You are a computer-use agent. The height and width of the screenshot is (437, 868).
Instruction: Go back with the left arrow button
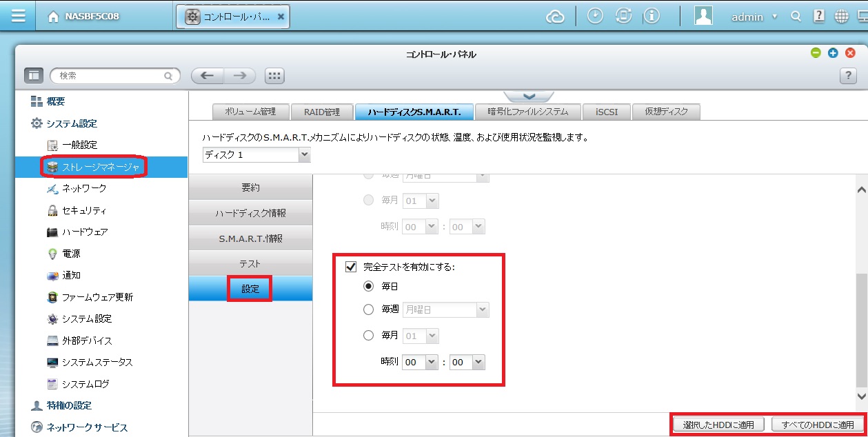tap(207, 76)
